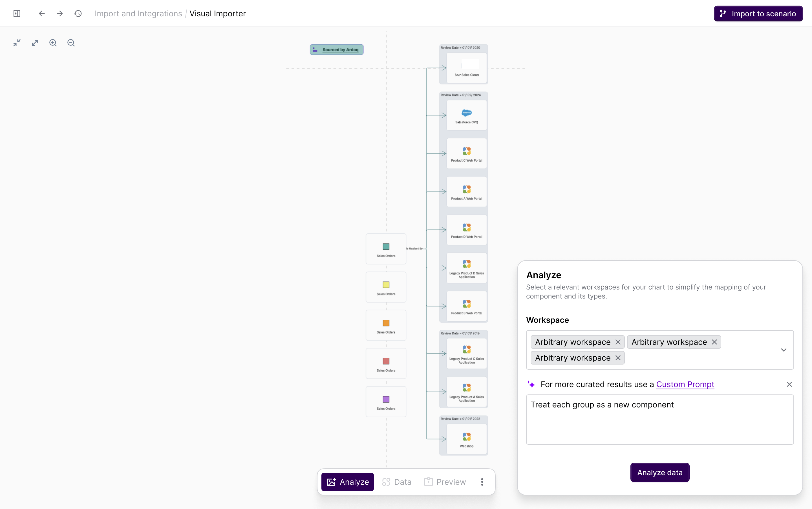Go forward with the right arrow
This screenshot has height=509, width=812.
click(59, 14)
